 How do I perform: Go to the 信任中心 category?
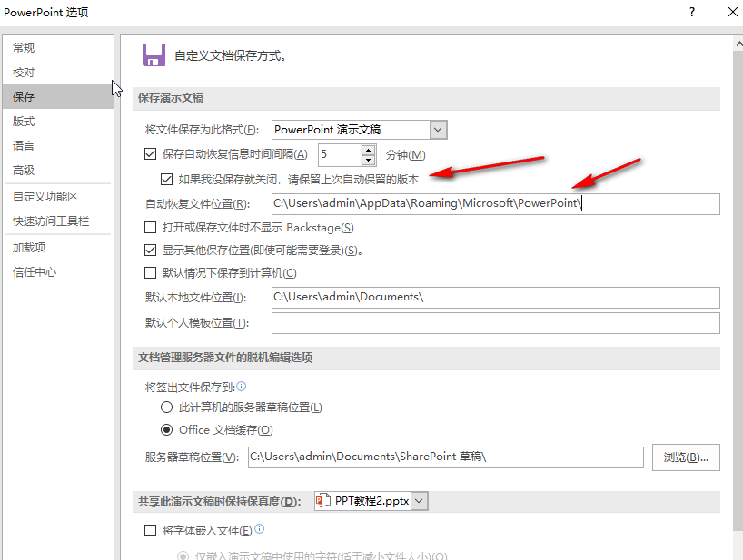point(35,272)
